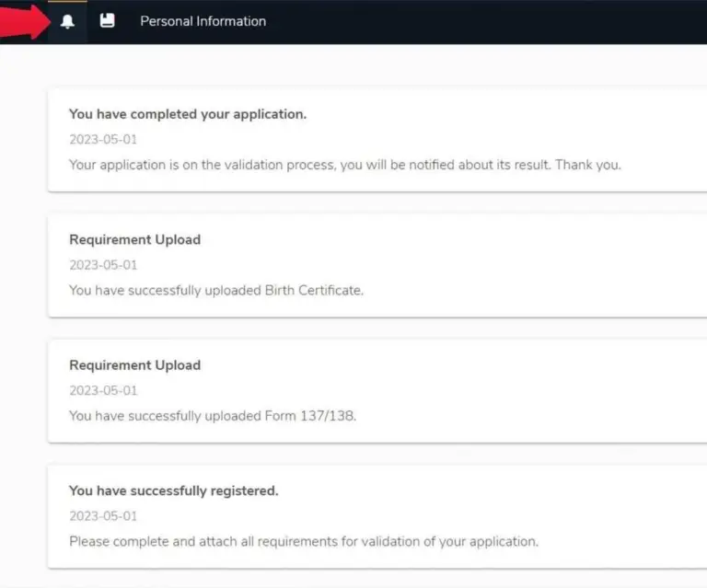The image size is (707, 588).
Task: Click empty dark navigation bar right of Personal Information
Action: [488, 21]
